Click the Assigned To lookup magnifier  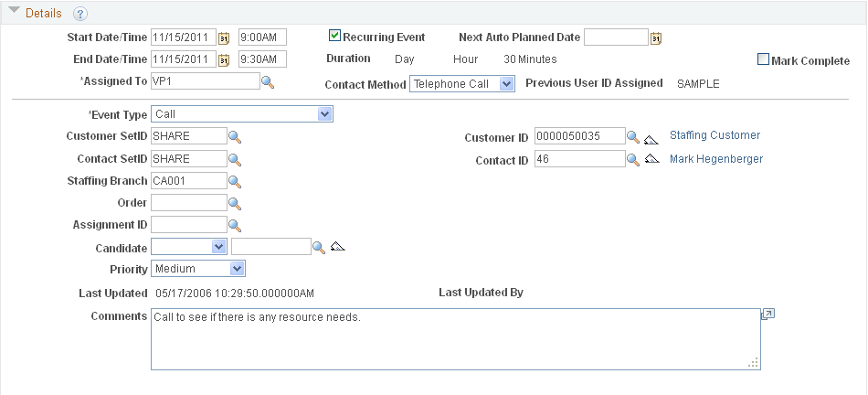point(268,82)
